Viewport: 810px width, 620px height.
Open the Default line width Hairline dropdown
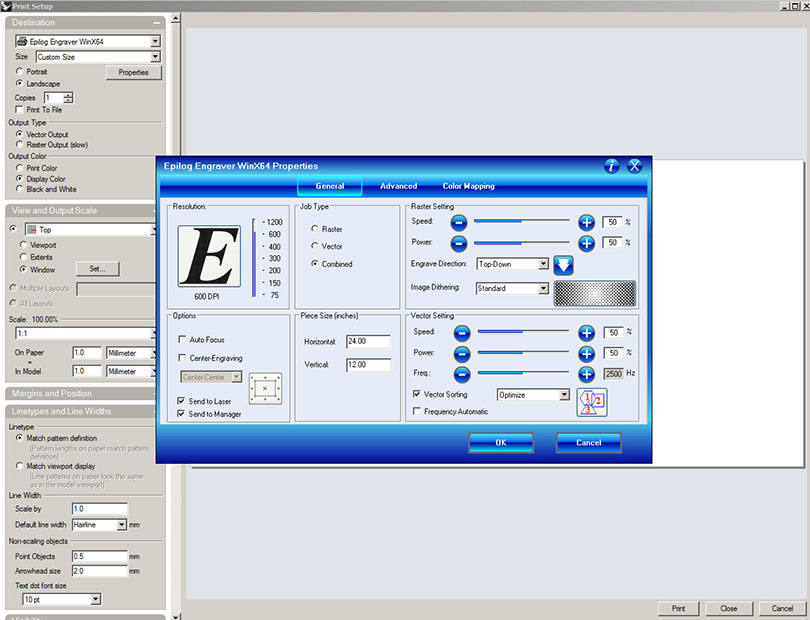point(121,525)
